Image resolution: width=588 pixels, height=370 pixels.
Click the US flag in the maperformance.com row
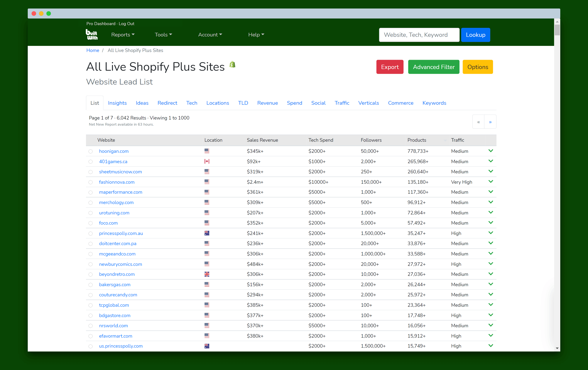[x=207, y=192]
